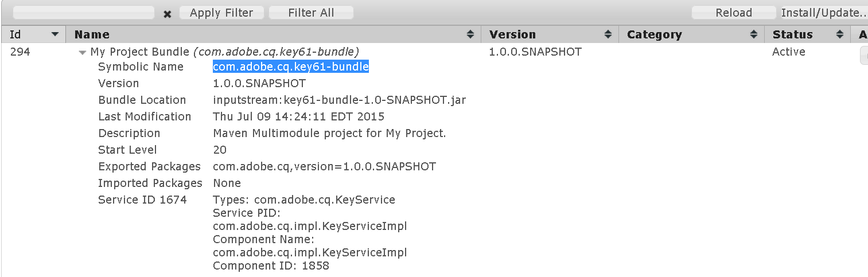Click the Category column sort arrows
868x277 pixels.
pyautogui.click(x=754, y=35)
